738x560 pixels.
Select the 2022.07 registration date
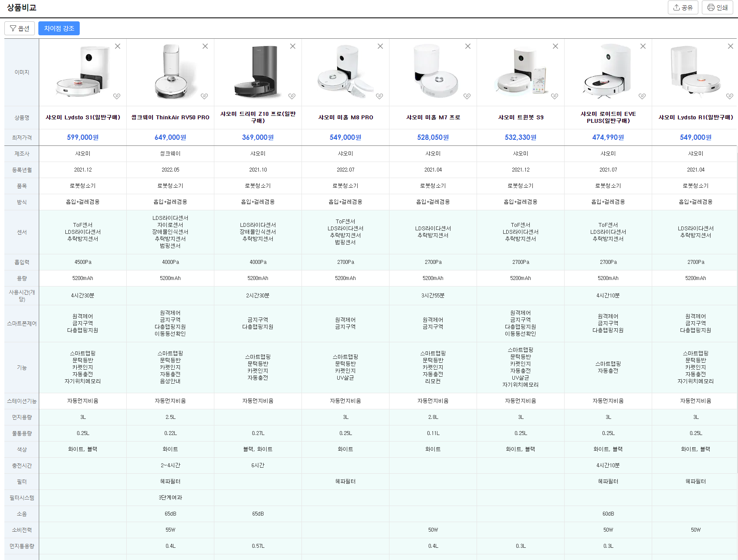coord(345,170)
